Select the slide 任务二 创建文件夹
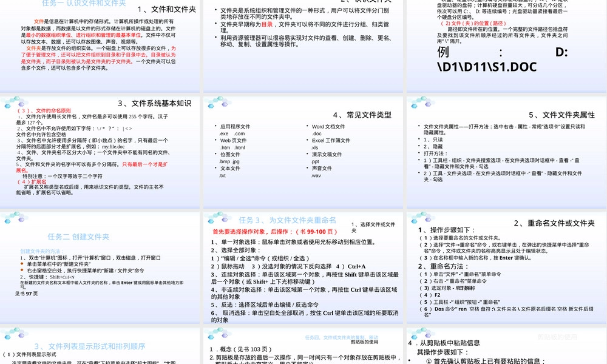Image resolution: width=607 pixels, height=364 pixels. pos(100,268)
